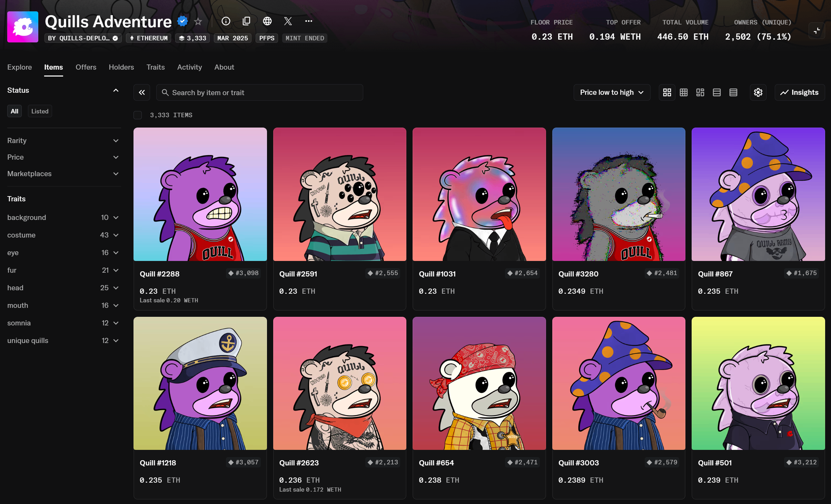Expand the costume trait filter
This screenshot has height=504, width=831.
click(63, 235)
